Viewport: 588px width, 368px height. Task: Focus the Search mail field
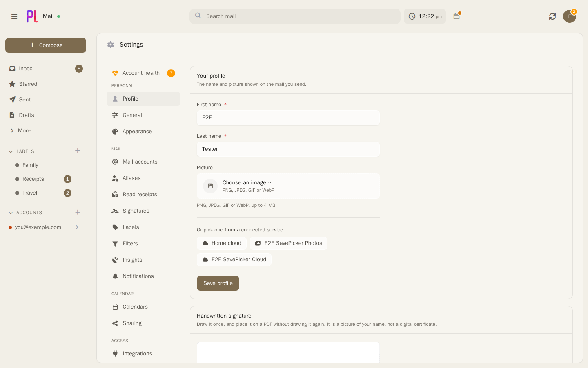point(295,16)
